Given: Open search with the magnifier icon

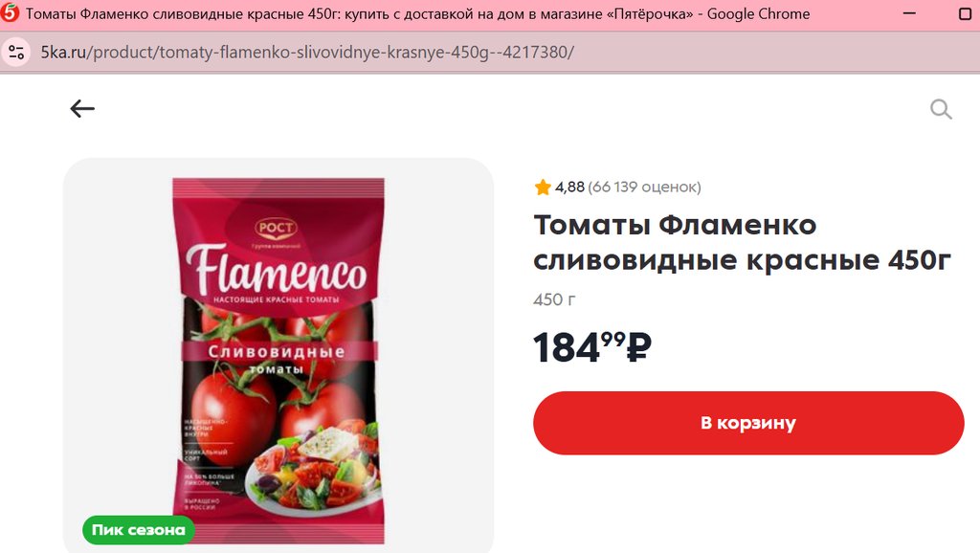Looking at the screenshot, I should pyautogui.click(x=941, y=109).
